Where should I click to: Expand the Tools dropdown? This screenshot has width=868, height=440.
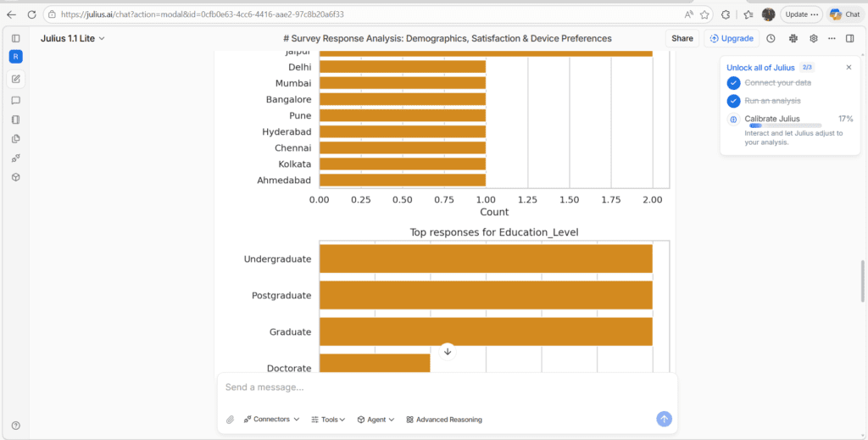(328, 420)
